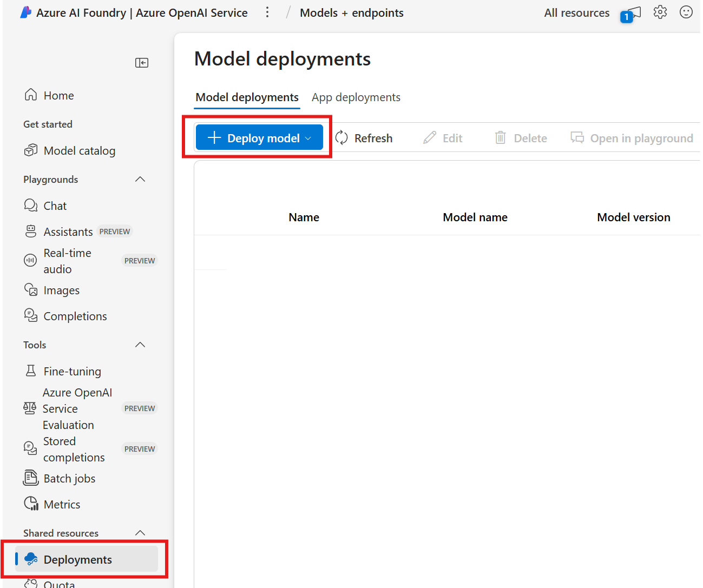
Task: Go to Real-time audio playground
Action: pos(67,261)
